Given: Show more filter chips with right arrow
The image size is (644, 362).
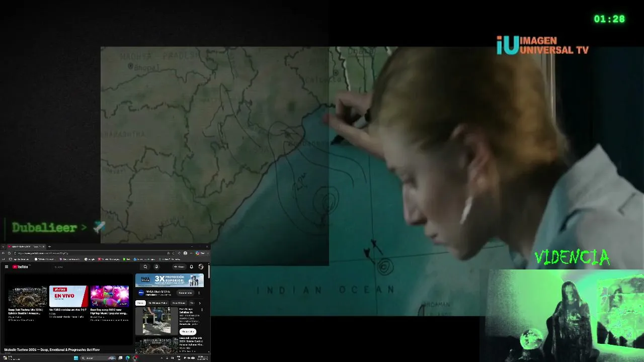Looking at the screenshot, I should pos(200,303).
